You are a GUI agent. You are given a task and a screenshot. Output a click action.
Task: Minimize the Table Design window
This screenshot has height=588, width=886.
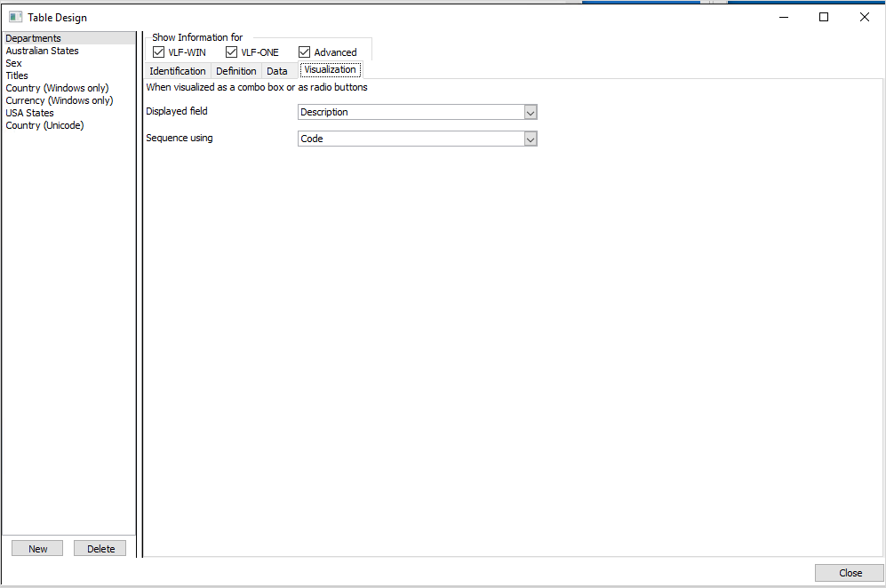click(x=784, y=17)
